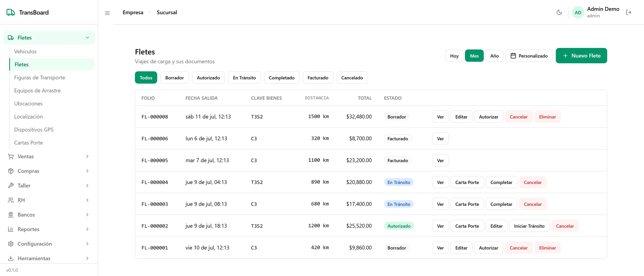Filter list by Completado status
Image resolution: width=644 pixels, height=276 pixels.
(x=281, y=78)
